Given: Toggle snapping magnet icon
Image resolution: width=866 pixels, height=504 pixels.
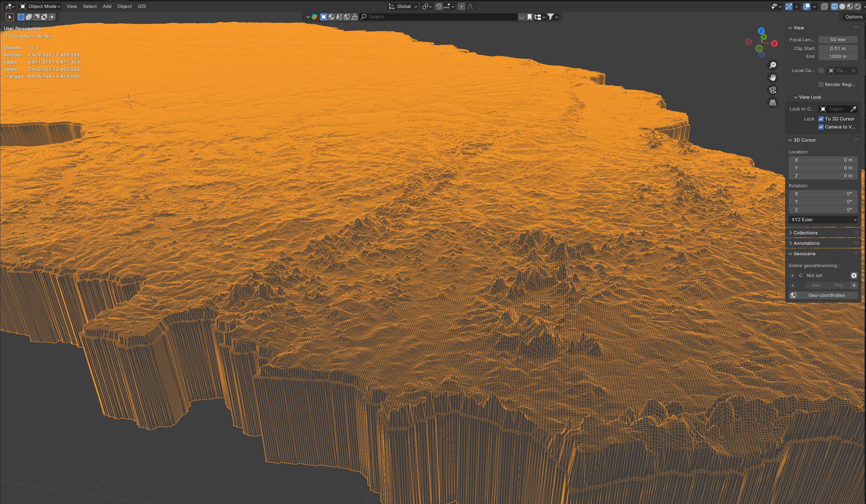Looking at the screenshot, I should tap(439, 7).
